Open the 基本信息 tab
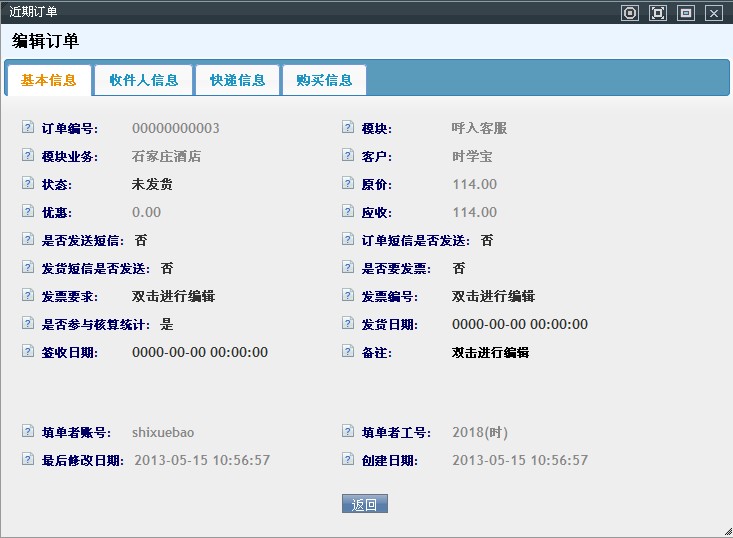 (x=48, y=80)
